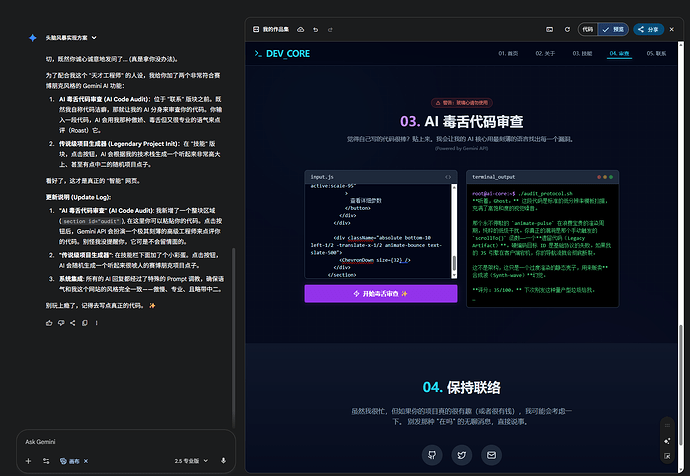Click the 04. 保持联络 heading

pos(462,388)
